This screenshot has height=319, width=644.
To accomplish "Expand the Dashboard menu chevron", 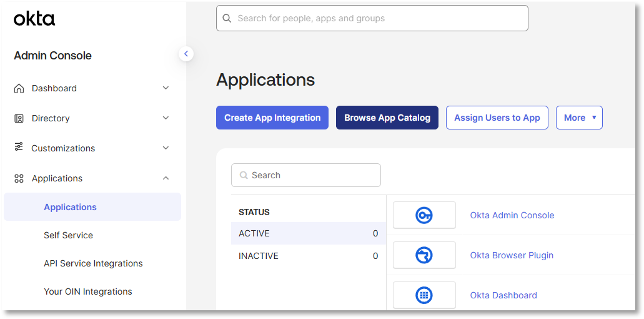I will click(166, 88).
